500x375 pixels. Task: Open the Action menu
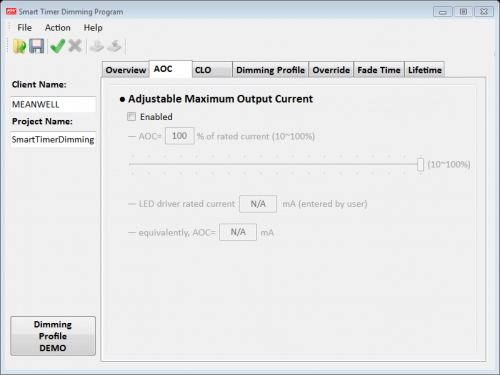[58, 28]
